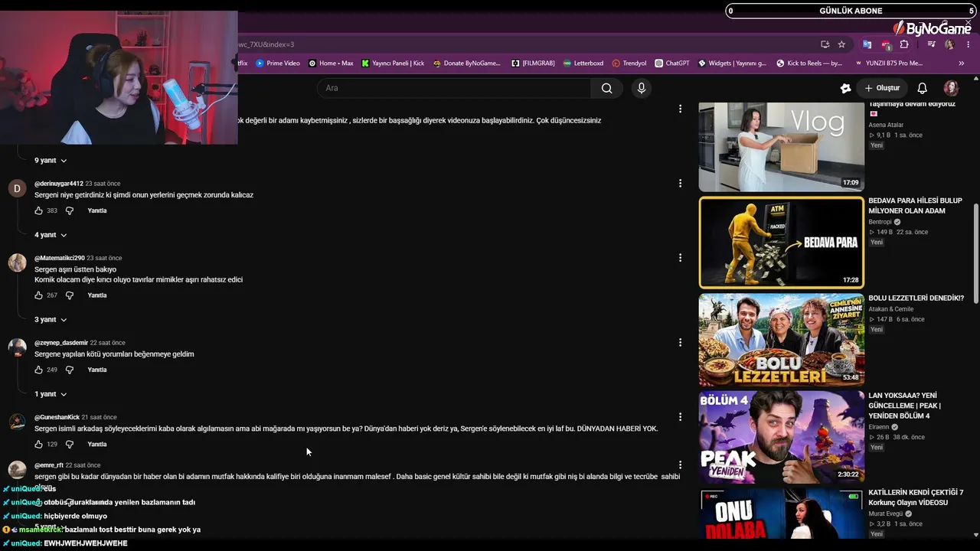The image size is (980, 551).
Task: Open the ChatGPT bookmark
Action: coord(672,64)
